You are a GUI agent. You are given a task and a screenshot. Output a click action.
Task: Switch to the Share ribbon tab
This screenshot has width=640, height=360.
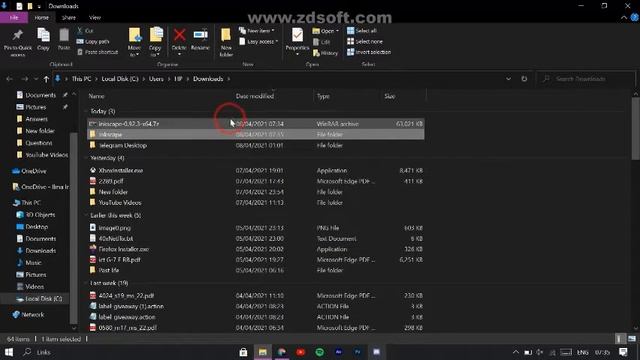pyautogui.click(x=69, y=18)
